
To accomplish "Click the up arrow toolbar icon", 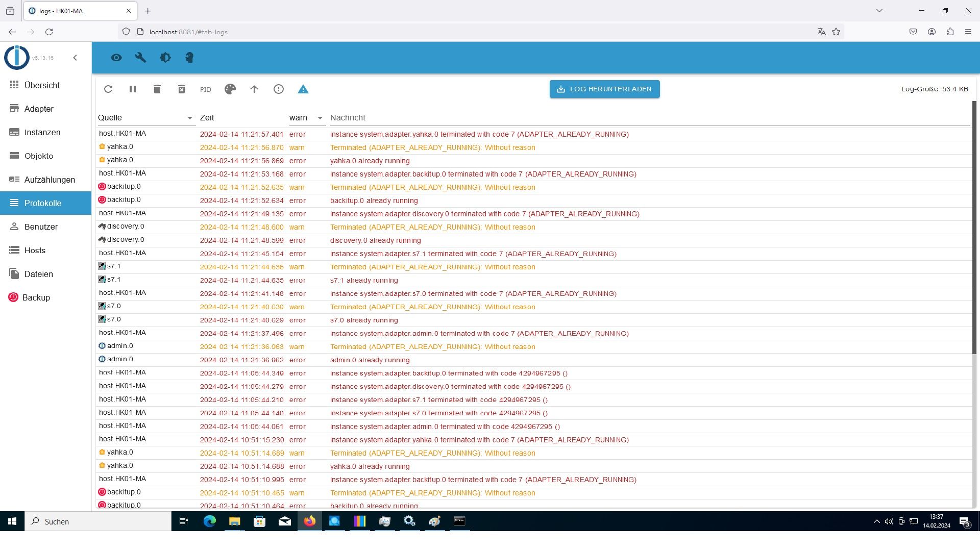I will click(254, 89).
